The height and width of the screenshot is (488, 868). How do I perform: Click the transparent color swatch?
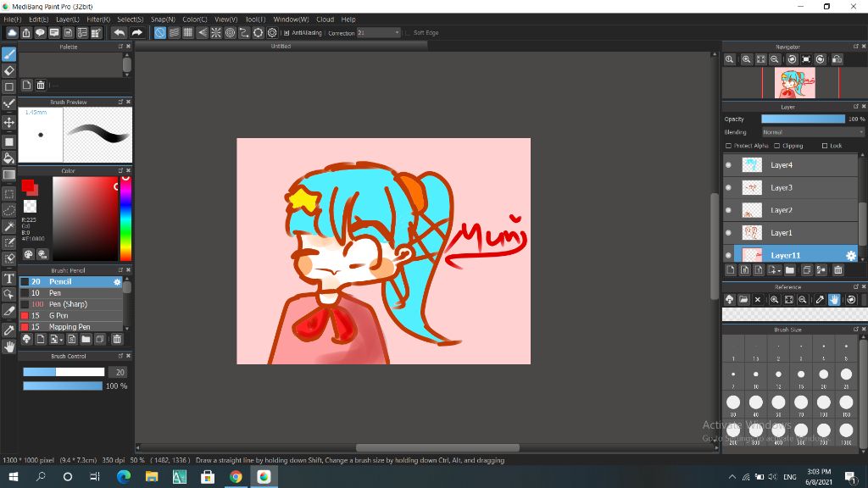click(x=30, y=207)
